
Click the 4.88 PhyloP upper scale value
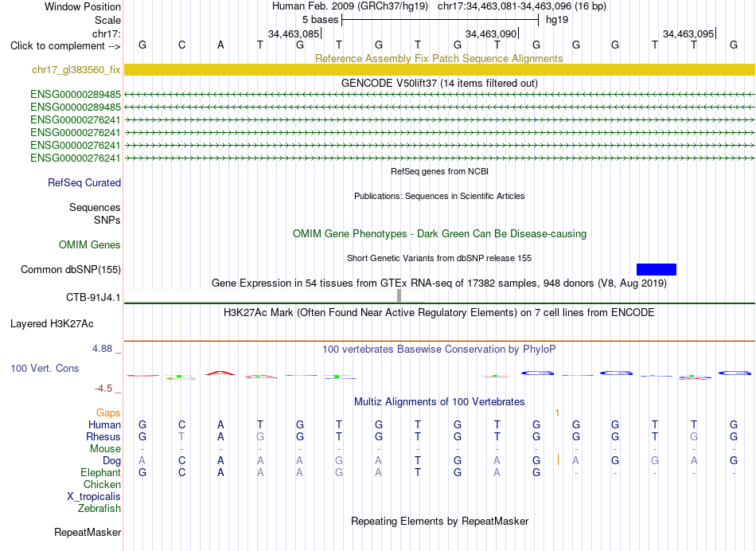[x=103, y=348]
